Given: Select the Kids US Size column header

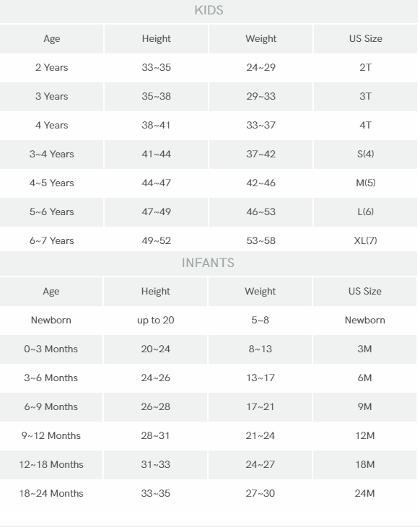Looking at the screenshot, I should coord(366,39).
